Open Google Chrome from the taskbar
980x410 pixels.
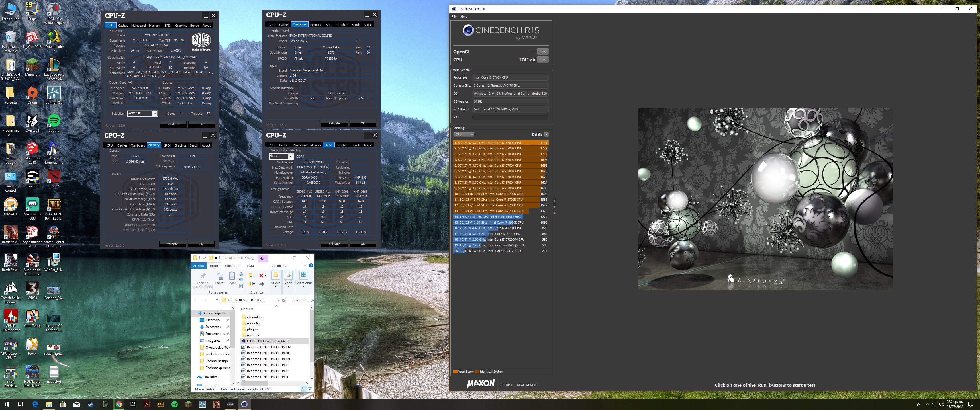[x=119, y=404]
